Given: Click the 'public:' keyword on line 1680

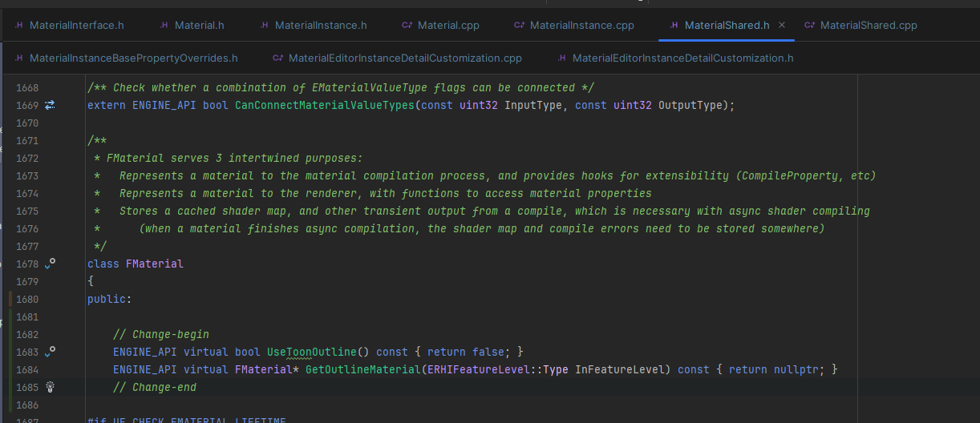Looking at the screenshot, I should pyautogui.click(x=108, y=299).
